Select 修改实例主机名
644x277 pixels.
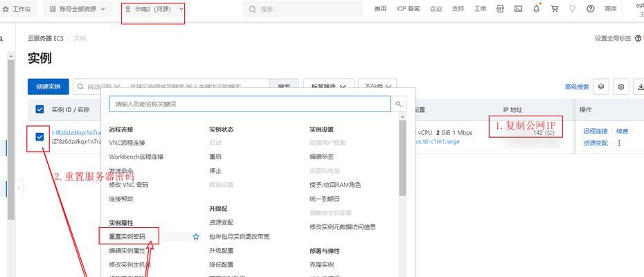tap(129, 265)
